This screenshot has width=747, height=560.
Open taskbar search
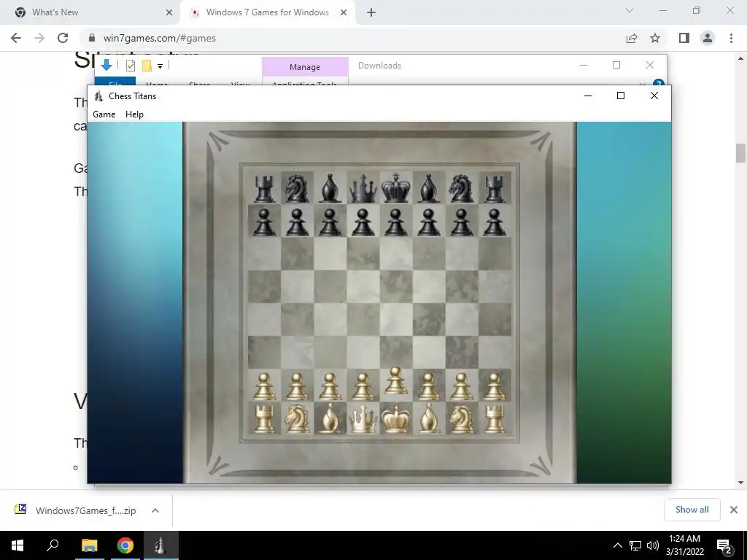(x=53, y=545)
